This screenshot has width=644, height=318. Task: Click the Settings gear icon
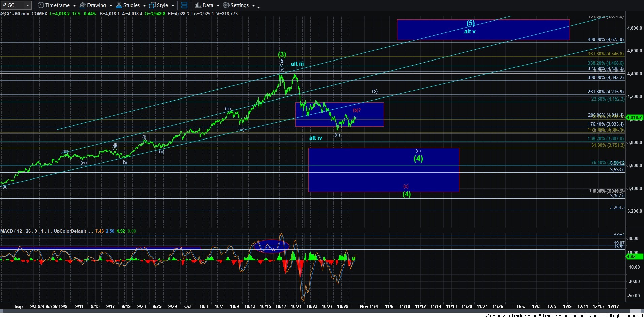point(226,5)
